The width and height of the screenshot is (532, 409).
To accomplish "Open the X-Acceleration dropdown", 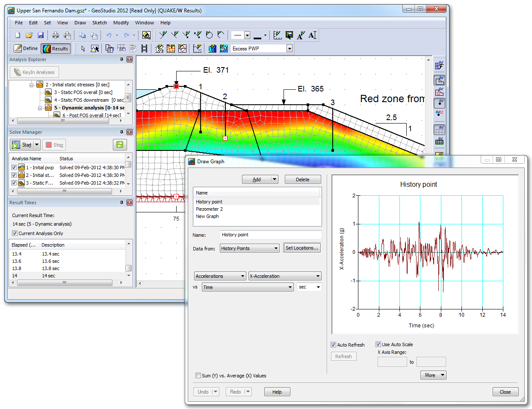I will click(319, 276).
